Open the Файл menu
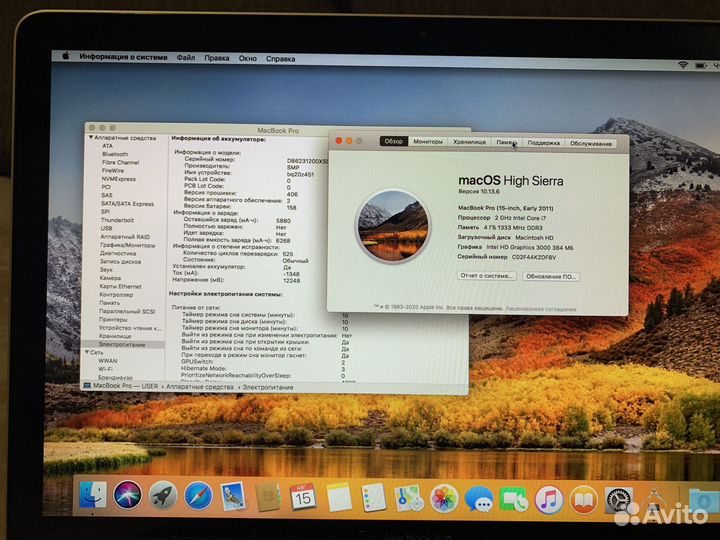This screenshot has width=720, height=540. pos(186,58)
